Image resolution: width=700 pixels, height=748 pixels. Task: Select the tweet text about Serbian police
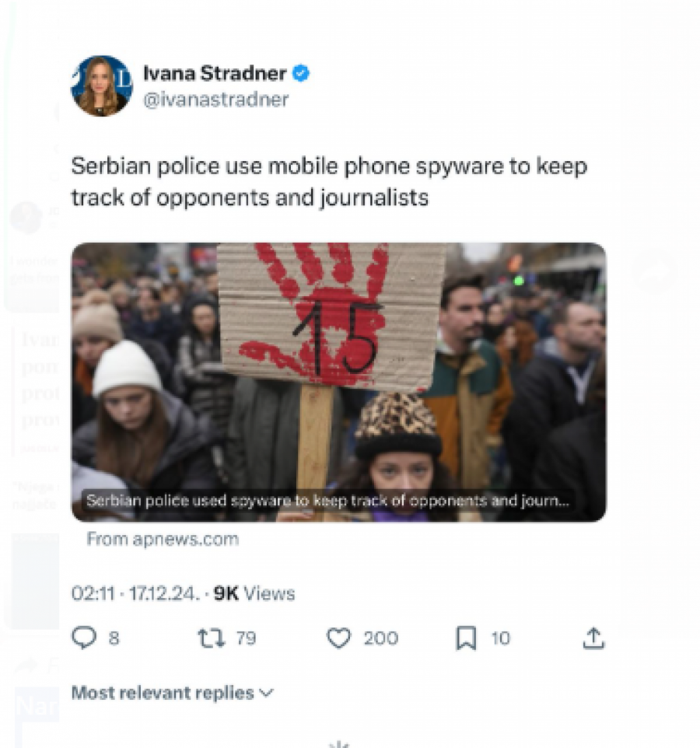329,182
